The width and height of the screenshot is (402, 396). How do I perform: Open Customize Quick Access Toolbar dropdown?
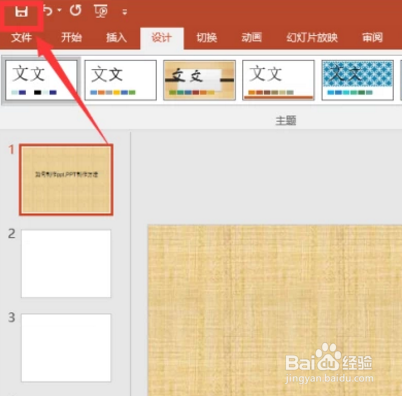pyautogui.click(x=124, y=12)
